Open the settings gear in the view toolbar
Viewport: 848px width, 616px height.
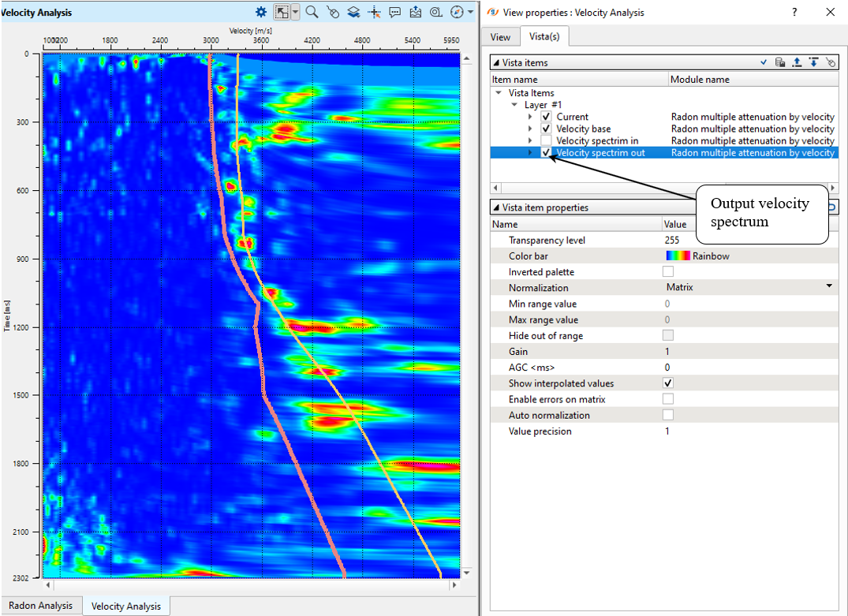pyautogui.click(x=261, y=12)
